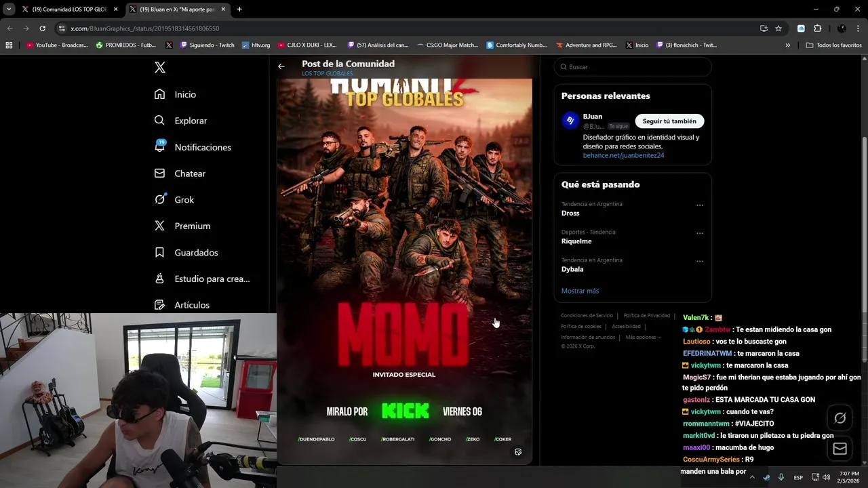The height and width of the screenshot is (488, 868).
Task: Open the Dross trend
Action: pyautogui.click(x=570, y=213)
